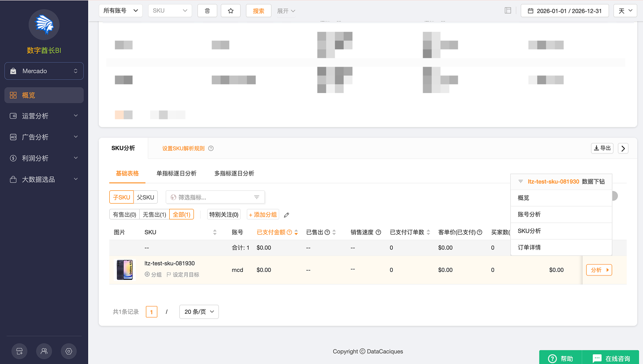The height and width of the screenshot is (364, 643).
Task: Click the layout panel icon beside date range
Action: pyautogui.click(x=508, y=11)
